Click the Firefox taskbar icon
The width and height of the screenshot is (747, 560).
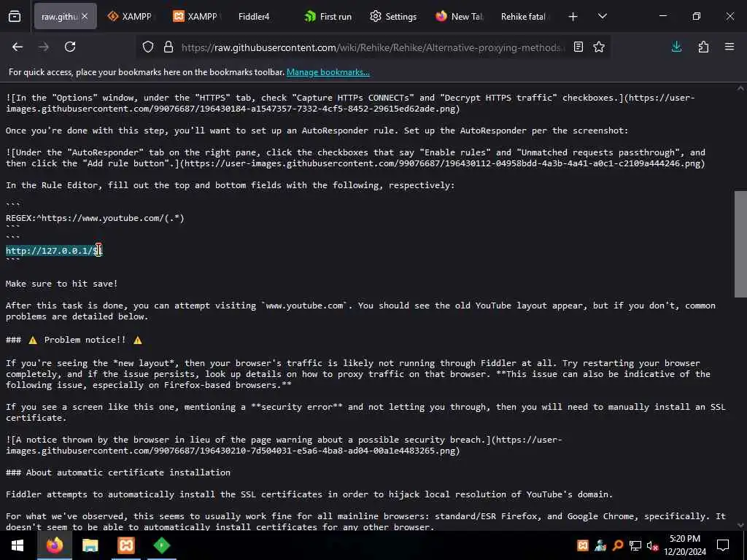54,545
